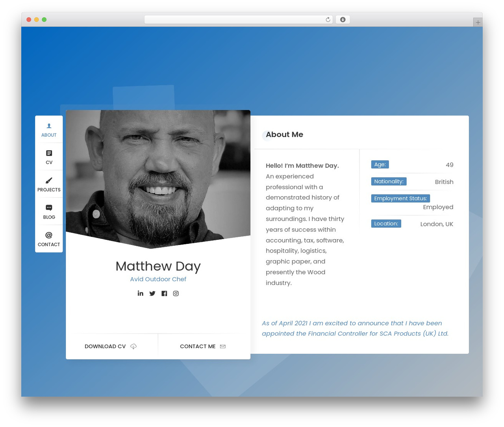Open the Instagram profile icon
The image size is (504, 427).
(x=176, y=293)
